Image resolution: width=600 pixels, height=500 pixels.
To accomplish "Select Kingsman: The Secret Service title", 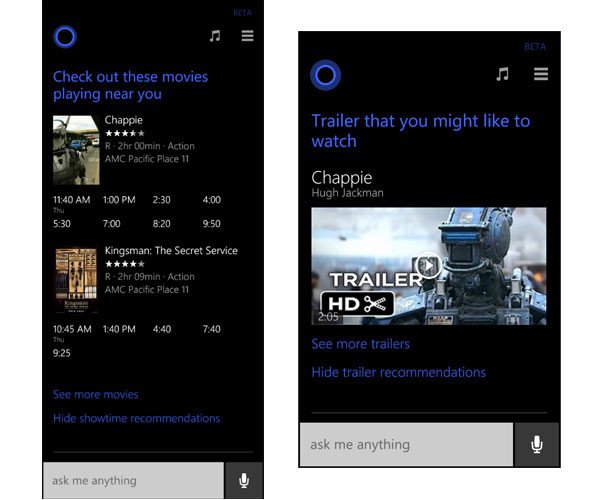I will point(171,251).
